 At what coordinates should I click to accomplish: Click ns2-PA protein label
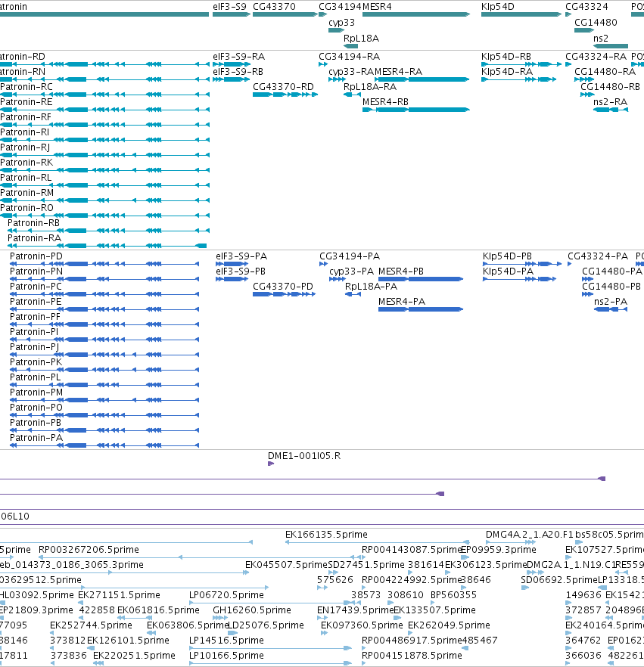(611, 302)
